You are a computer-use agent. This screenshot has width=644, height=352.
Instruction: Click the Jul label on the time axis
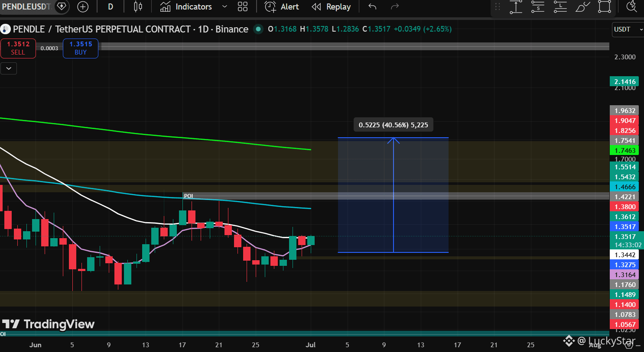(x=310, y=345)
